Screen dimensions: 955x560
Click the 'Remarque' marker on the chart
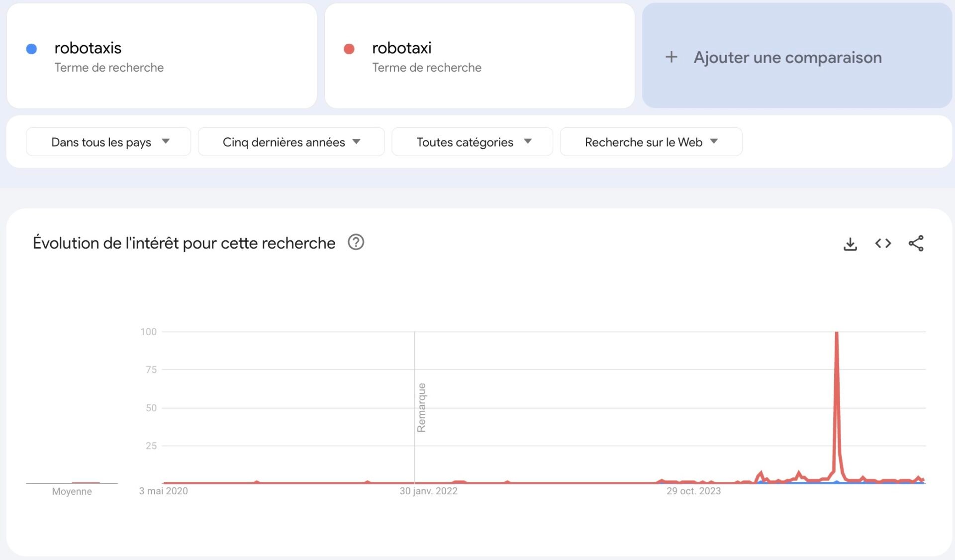(421, 407)
